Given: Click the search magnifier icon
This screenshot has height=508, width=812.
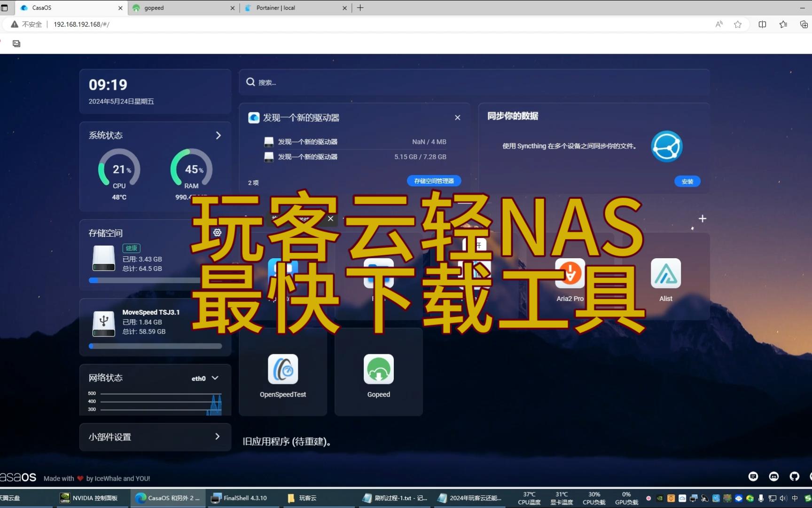Looking at the screenshot, I should (250, 82).
